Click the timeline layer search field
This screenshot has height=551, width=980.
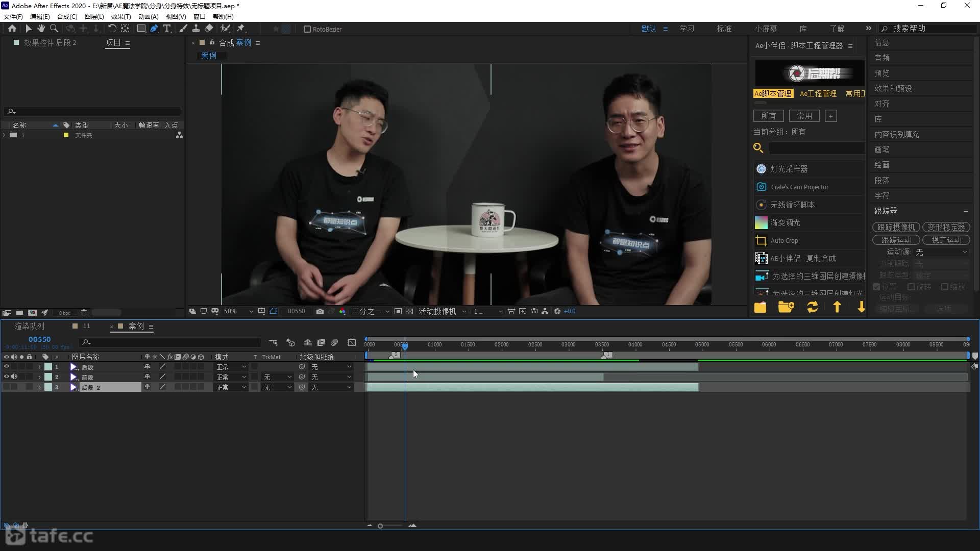tap(170, 342)
